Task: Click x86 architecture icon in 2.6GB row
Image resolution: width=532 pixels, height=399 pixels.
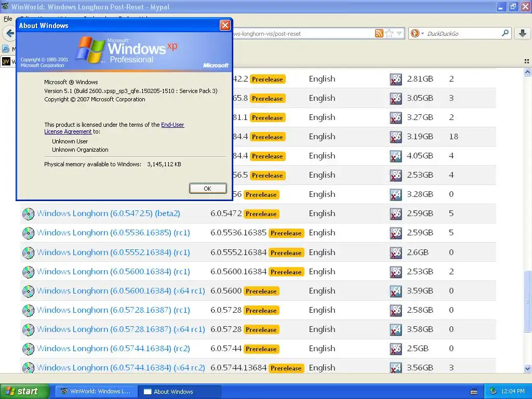Action: tap(395, 253)
